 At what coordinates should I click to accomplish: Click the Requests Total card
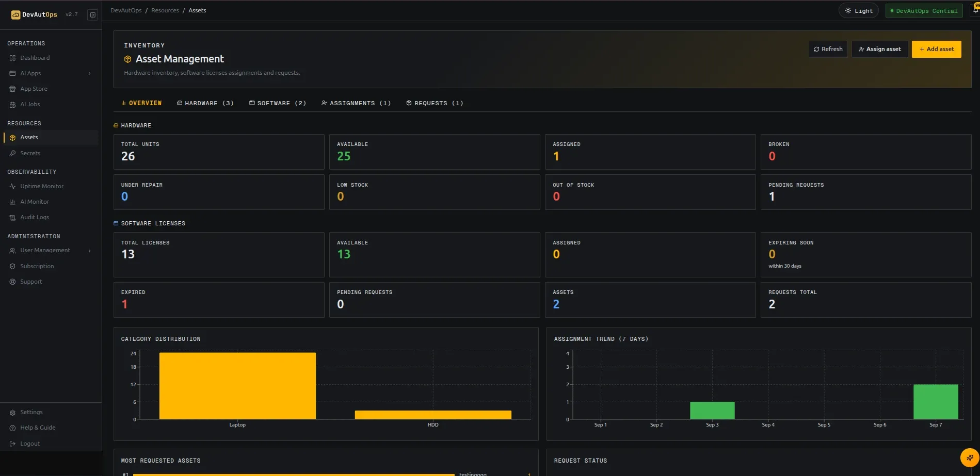866,300
